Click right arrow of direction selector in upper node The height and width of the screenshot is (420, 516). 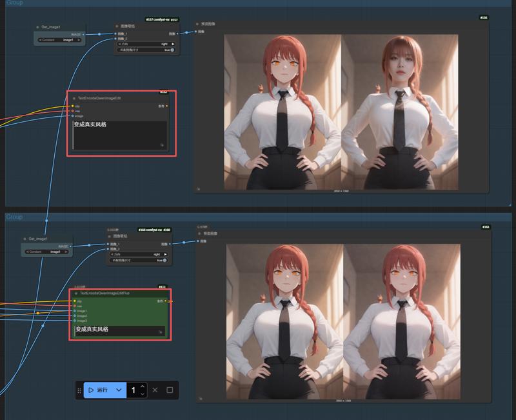coord(172,44)
